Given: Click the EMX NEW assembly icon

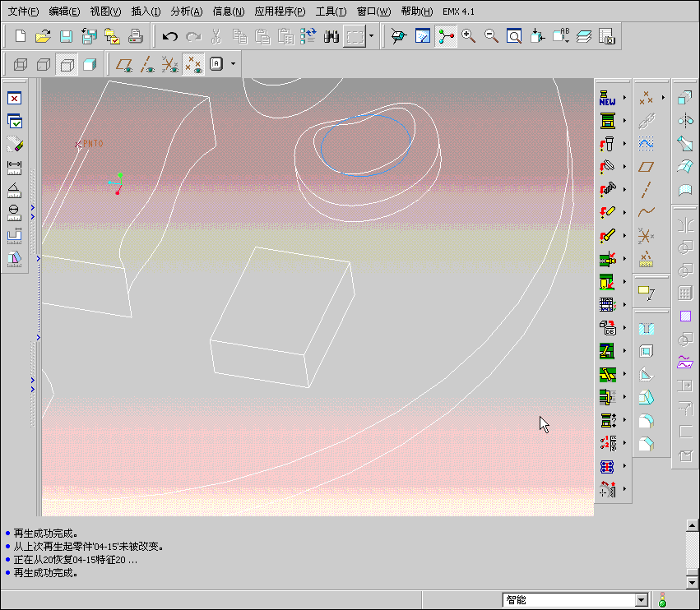Looking at the screenshot, I should pos(608,98).
